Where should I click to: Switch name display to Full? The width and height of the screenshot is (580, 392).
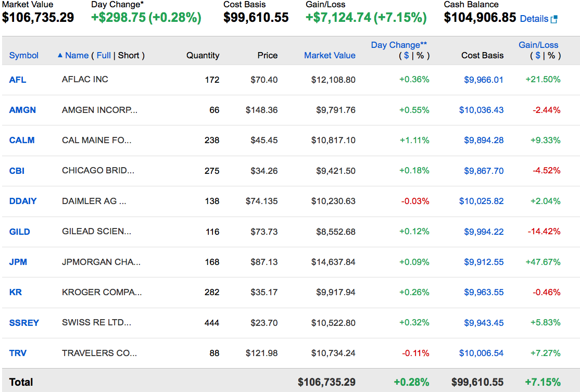pos(104,56)
